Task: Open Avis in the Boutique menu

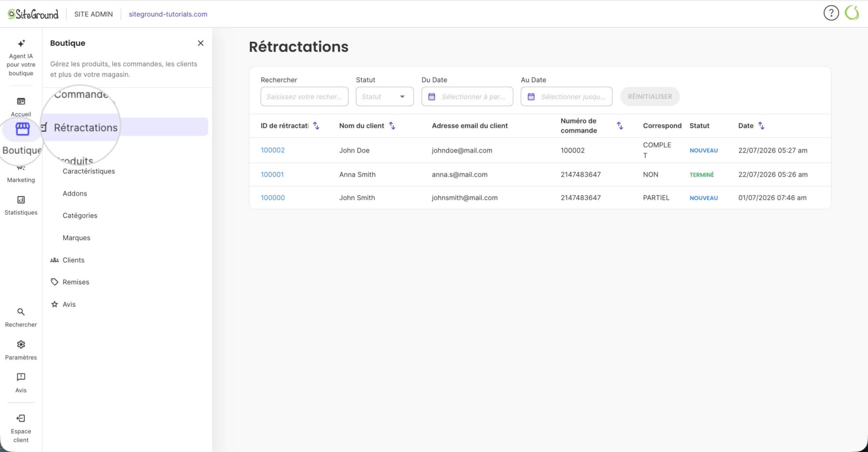Action: tap(69, 304)
